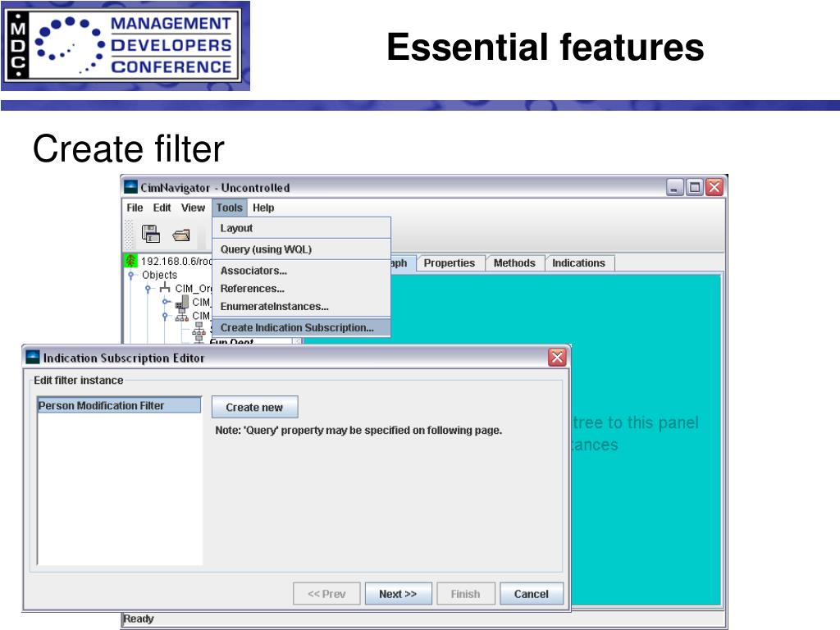Click the Next >> button
This screenshot has width=840, height=630.
[398, 594]
